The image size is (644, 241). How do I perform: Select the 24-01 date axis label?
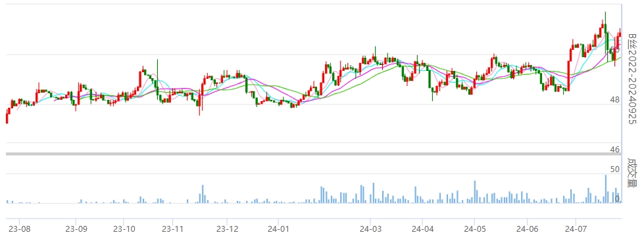click(x=278, y=229)
